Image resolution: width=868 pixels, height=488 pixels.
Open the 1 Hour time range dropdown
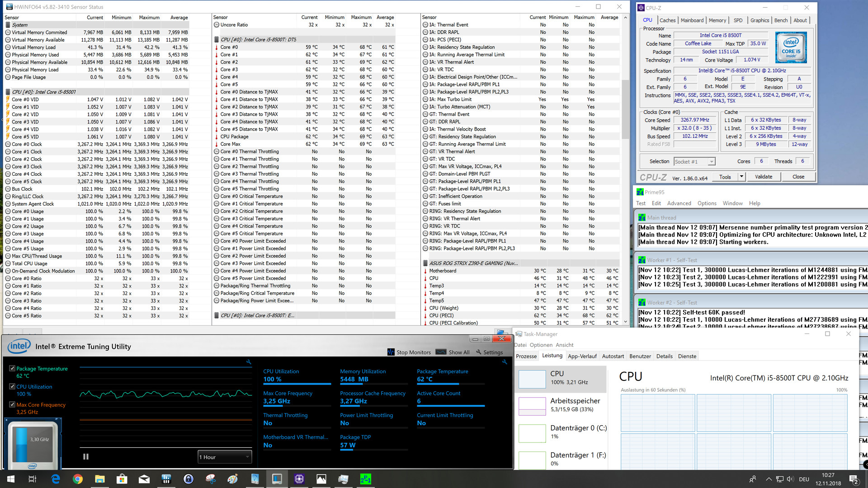click(224, 457)
